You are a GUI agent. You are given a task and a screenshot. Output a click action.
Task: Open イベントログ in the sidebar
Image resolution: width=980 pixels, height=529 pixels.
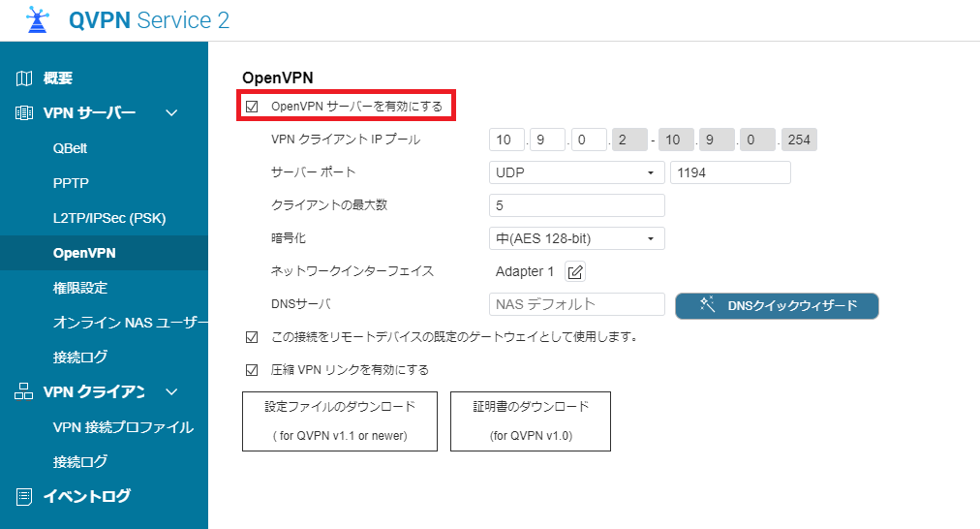87,496
